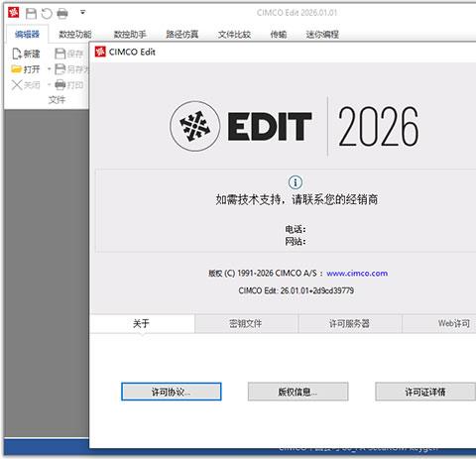Image resolution: width=476 pixels, height=459 pixels.
Task: Click the CIMCO app icon in title bar
Action: (x=13, y=13)
